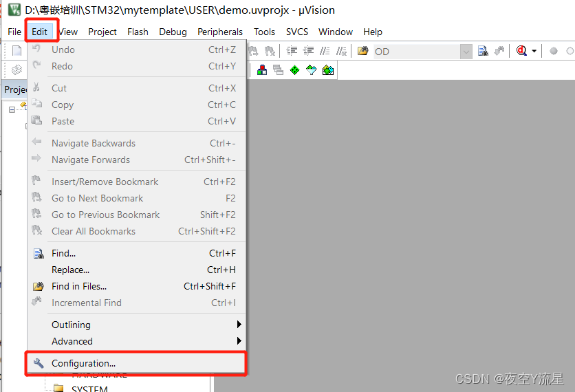Click the comment selection toolbar icon
Viewport: 575px width, 392px height.
[325, 51]
